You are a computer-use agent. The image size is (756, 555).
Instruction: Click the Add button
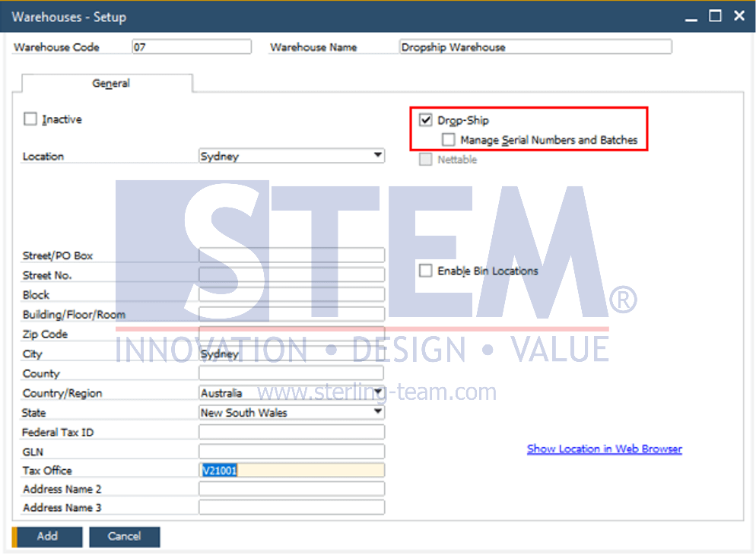(47, 536)
